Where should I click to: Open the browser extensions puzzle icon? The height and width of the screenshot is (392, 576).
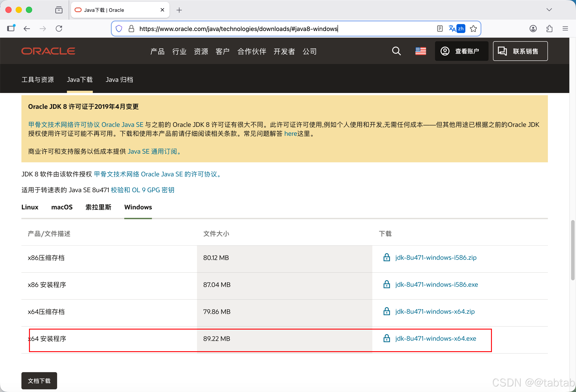549,29
